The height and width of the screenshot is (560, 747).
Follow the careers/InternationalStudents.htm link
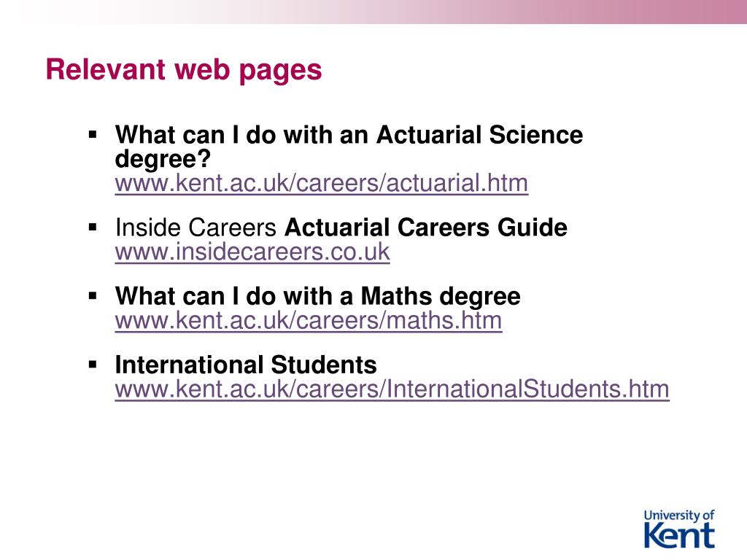coord(392,389)
